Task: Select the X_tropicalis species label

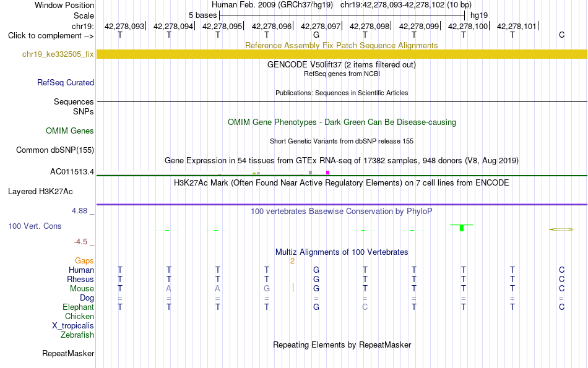Action: (x=73, y=326)
